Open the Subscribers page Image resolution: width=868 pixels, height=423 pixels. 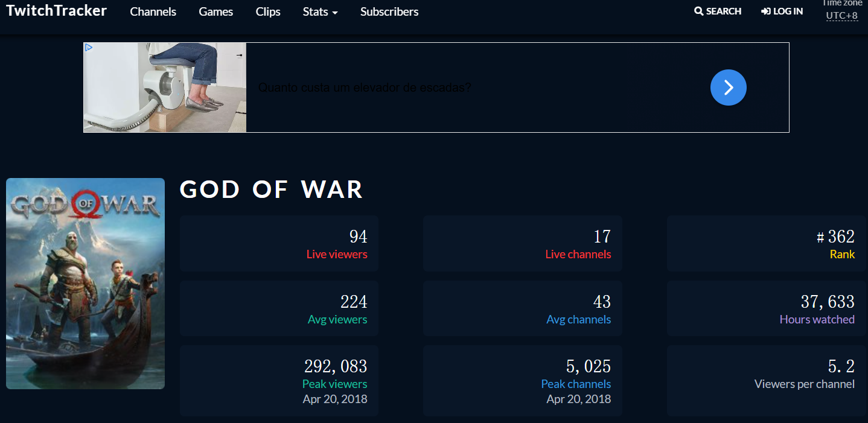pyautogui.click(x=389, y=12)
